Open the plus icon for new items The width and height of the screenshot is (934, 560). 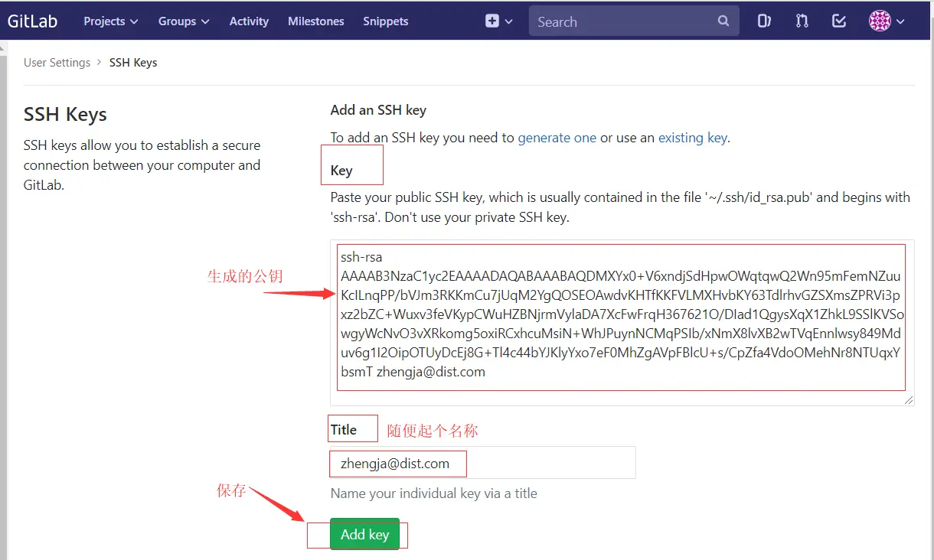click(x=494, y=21)
